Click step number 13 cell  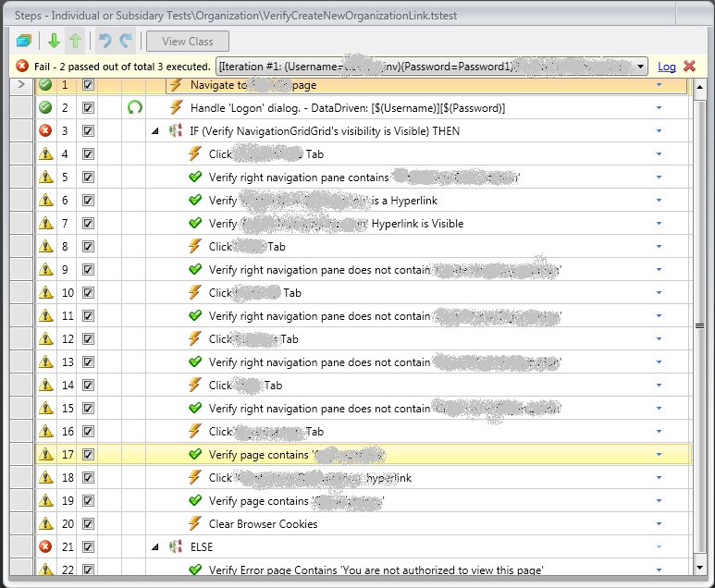[x=68, y=361]
